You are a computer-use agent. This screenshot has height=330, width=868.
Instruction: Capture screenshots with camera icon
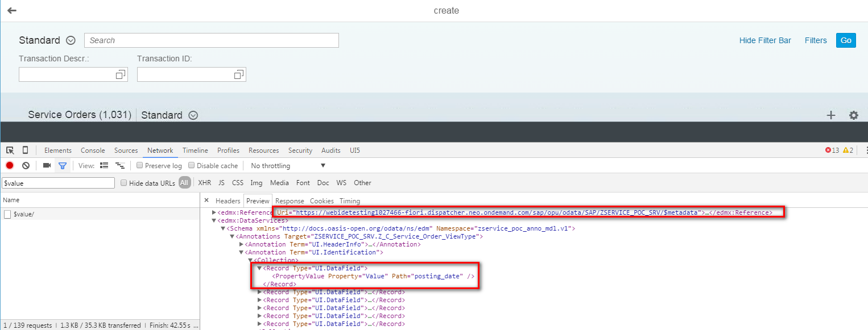click(x=47, y=166)
